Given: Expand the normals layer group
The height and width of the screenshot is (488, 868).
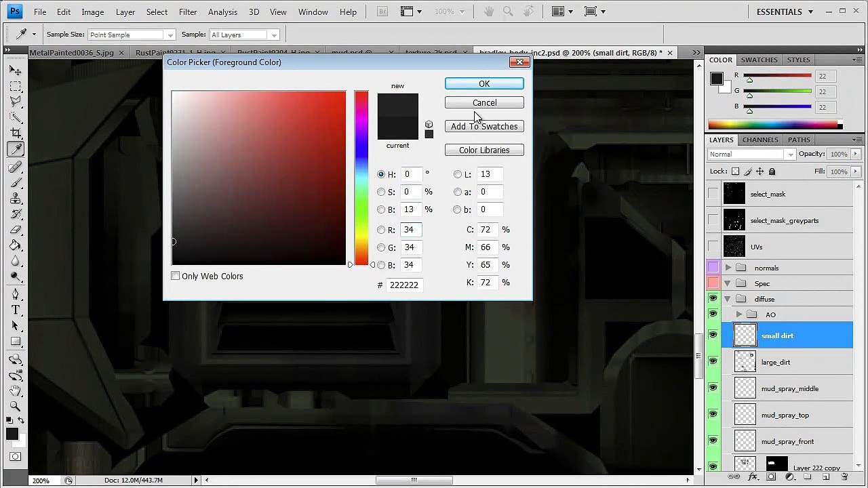Looking at the screenshot, I should click(728, 268).
